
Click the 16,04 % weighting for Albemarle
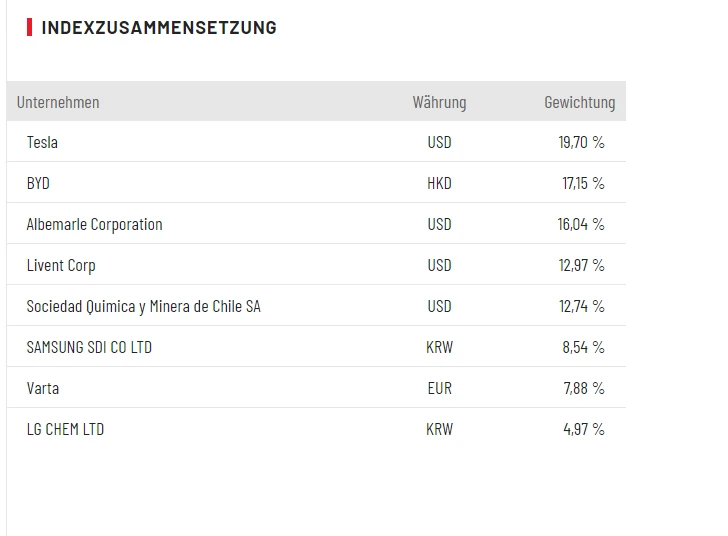pos(581,224)
